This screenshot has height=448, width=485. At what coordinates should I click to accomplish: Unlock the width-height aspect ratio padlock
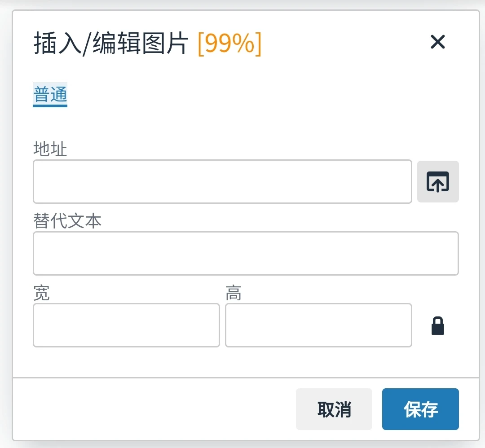[x=438, y=325]
